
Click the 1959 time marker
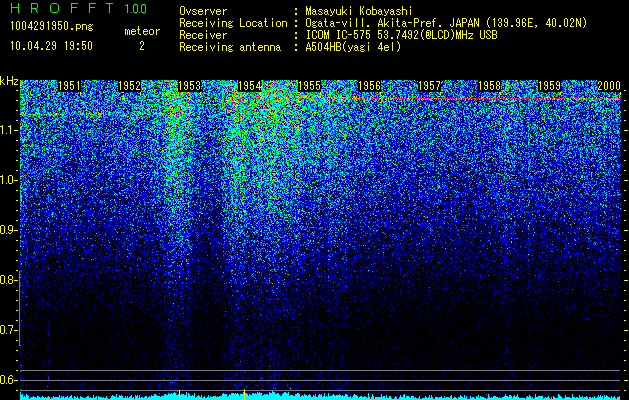(549, 86)
